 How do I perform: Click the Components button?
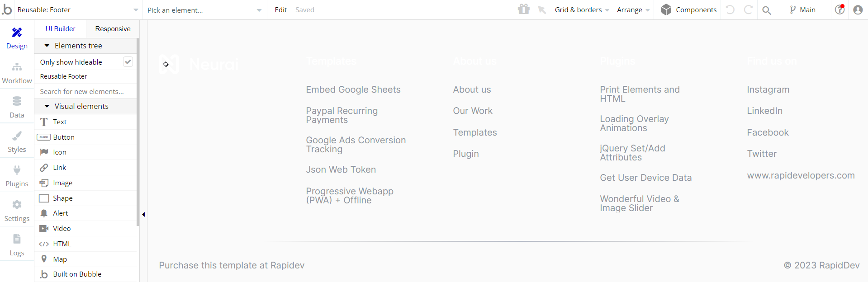pos(688,10)
